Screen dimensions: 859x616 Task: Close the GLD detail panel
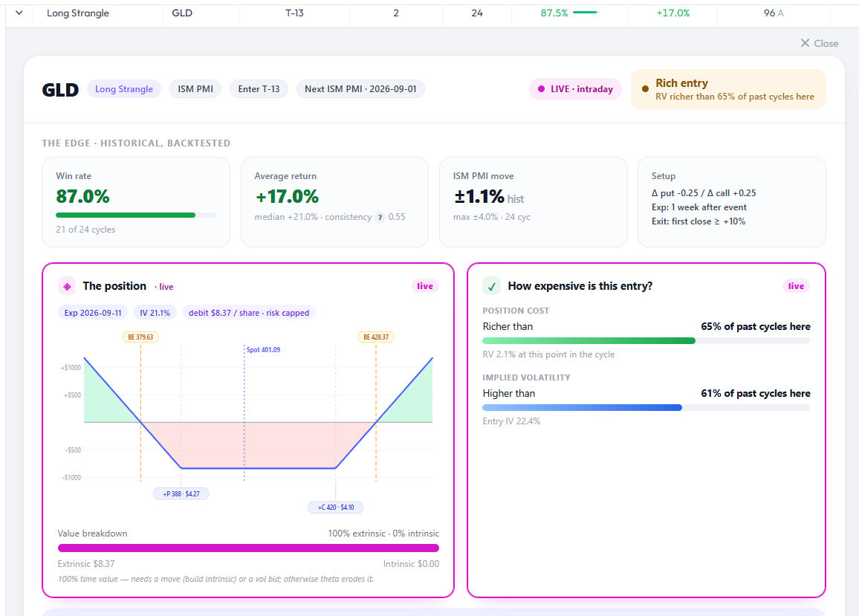[820, 43]
